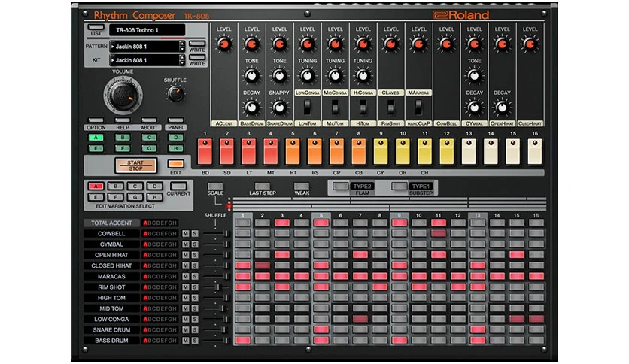Click red step pad 1 (BD)

click(205, 151)
